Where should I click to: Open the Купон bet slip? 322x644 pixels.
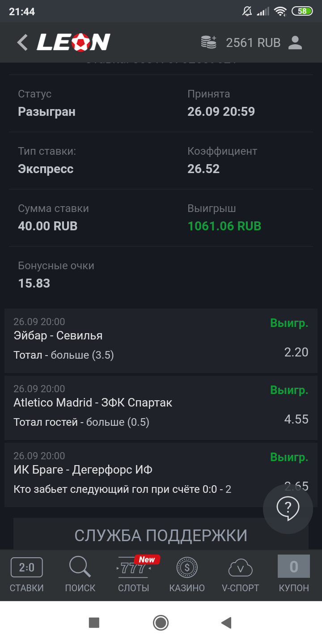294,575
